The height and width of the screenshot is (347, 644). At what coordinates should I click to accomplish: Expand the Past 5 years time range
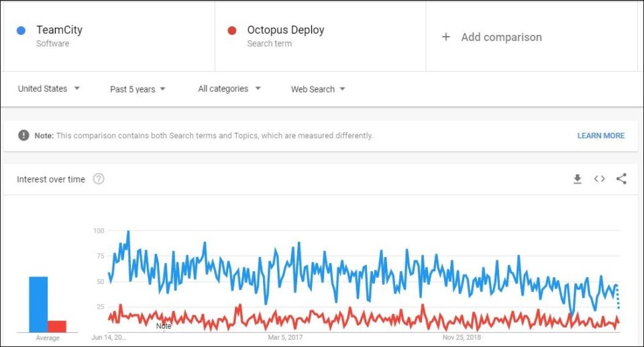click(x=138, y=89)
